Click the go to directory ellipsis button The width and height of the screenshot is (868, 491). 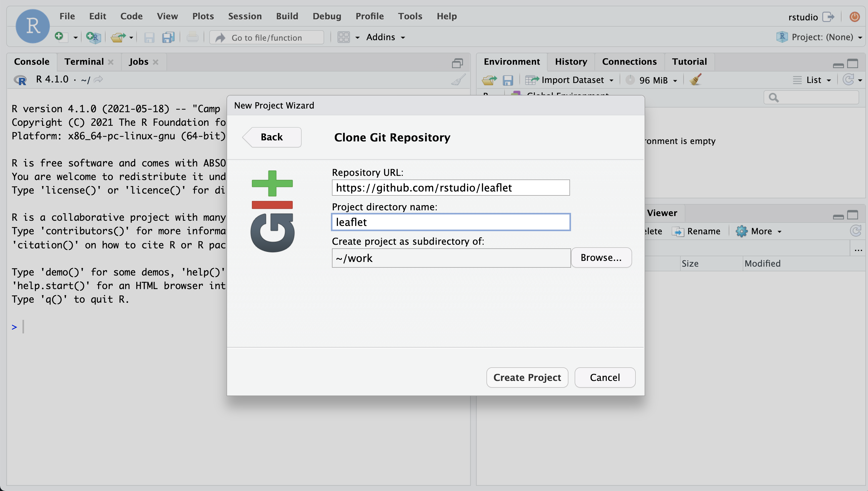point(858,250)
